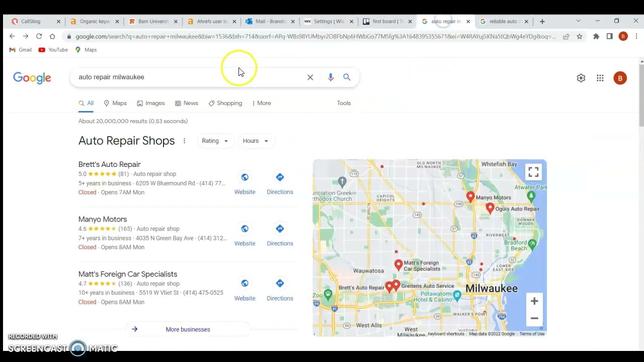Image resolution: width=644 pixels, height=362 pixels.
Task: Get directions to Manyo Motors
Action: [280, 229]
